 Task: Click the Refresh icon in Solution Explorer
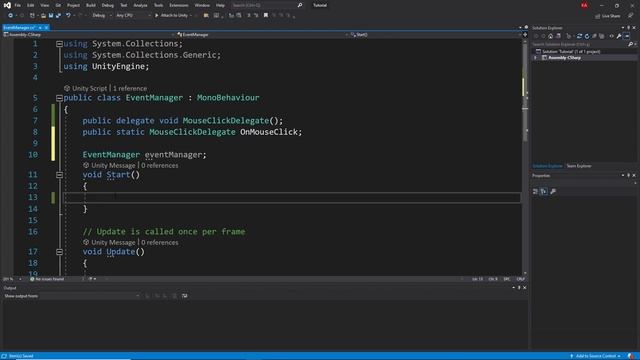pos(587,36)
